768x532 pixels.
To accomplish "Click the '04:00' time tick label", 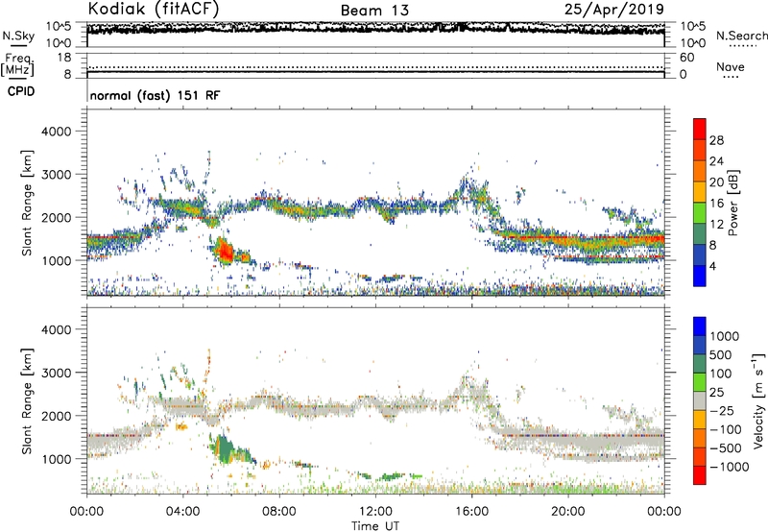I will (182, 512).
